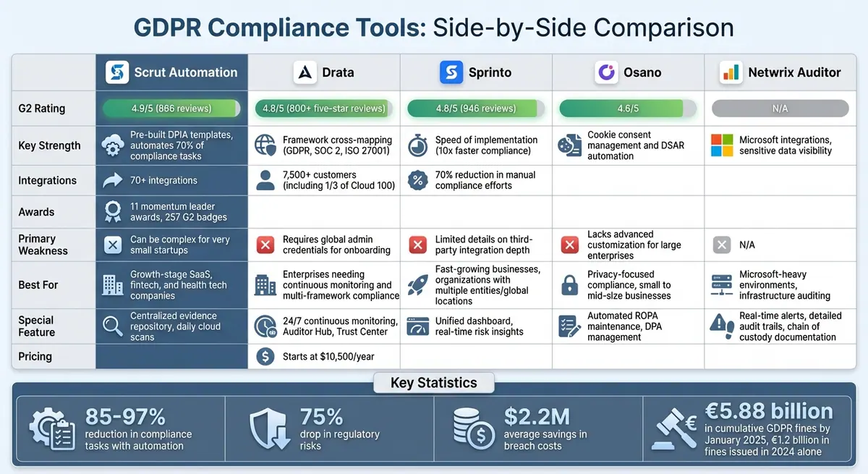Click the Osano 4.6/5 rating bar

pyautogui.click(x=629, y=109)
